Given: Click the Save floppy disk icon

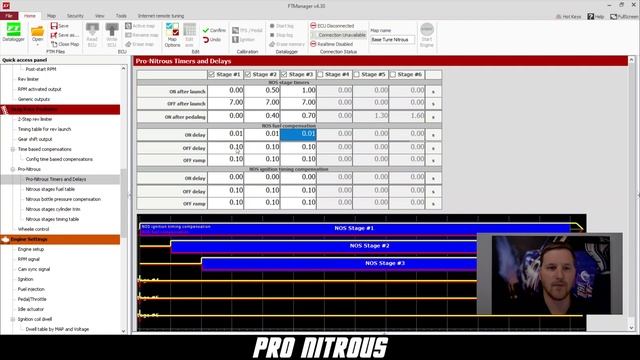Looking at the screenshot, I should (x=54, y=26).
